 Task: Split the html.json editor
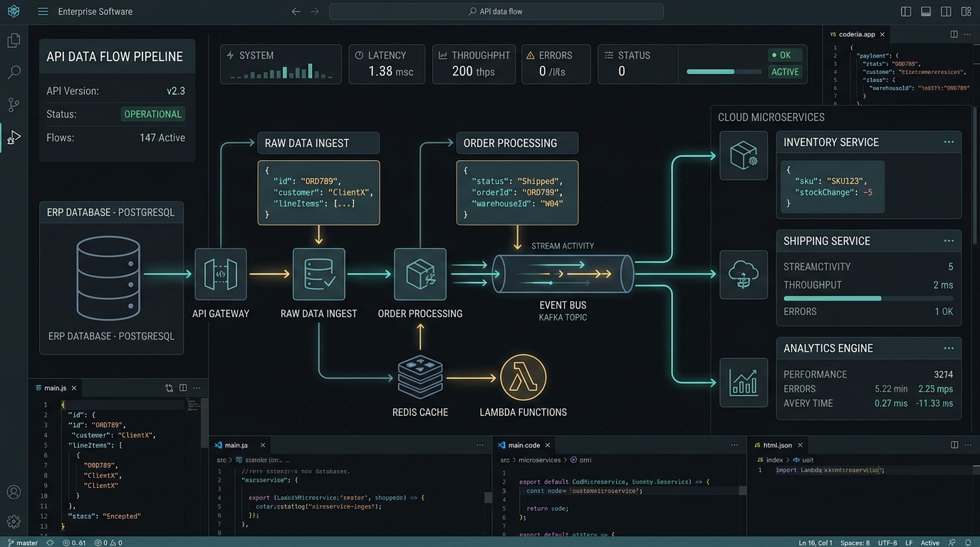point(954,445)
